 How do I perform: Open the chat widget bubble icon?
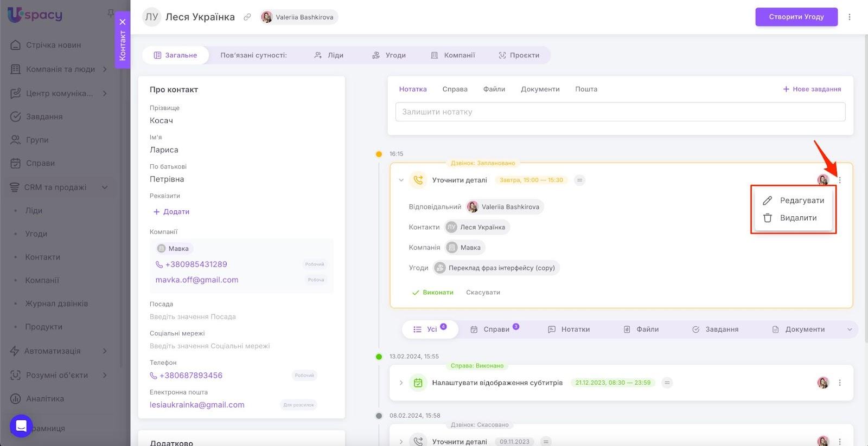tap(21, 426)
